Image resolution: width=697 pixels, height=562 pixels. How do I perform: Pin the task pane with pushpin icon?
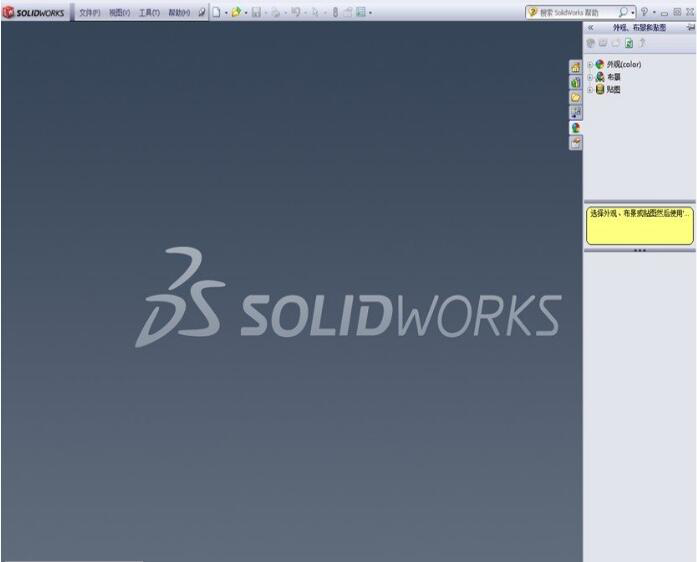(690, 28)
